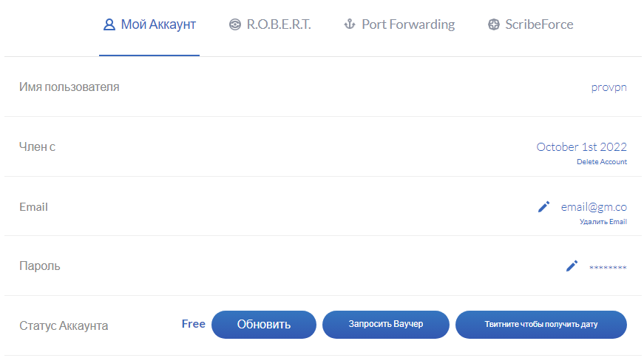Click the Free account status label
The width and height of the screenshot is (644, 358).
coord(194,324)
